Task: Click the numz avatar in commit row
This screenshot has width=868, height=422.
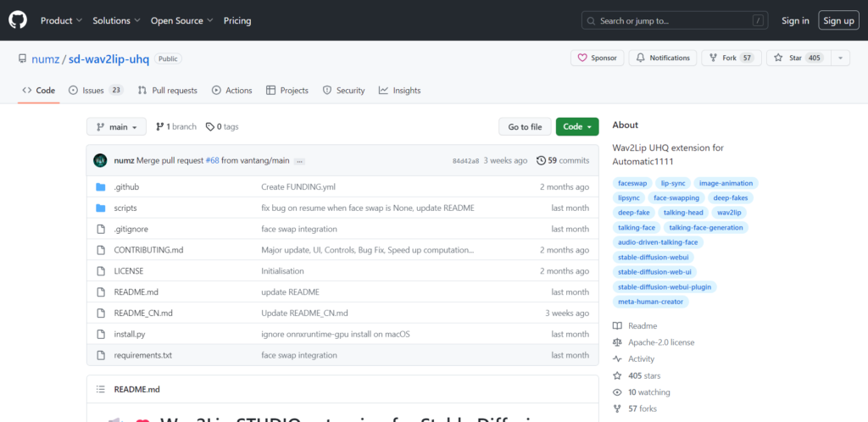Action: [100, 160]
